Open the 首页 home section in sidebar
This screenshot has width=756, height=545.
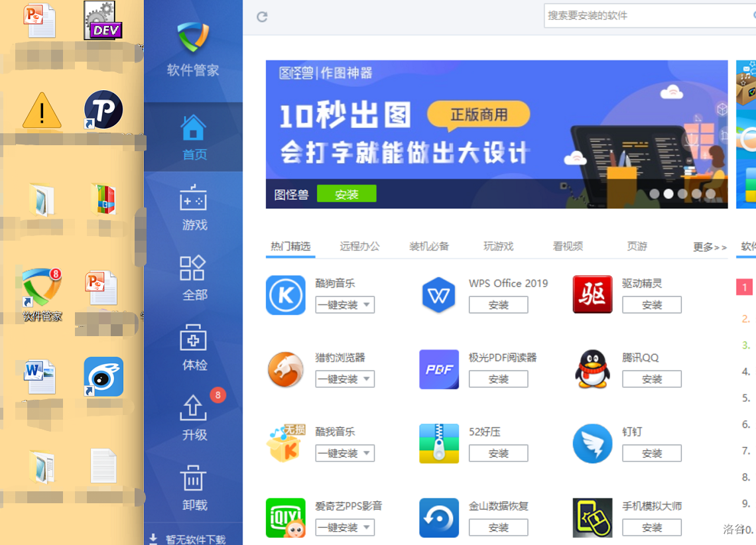[x=194, y=137]
